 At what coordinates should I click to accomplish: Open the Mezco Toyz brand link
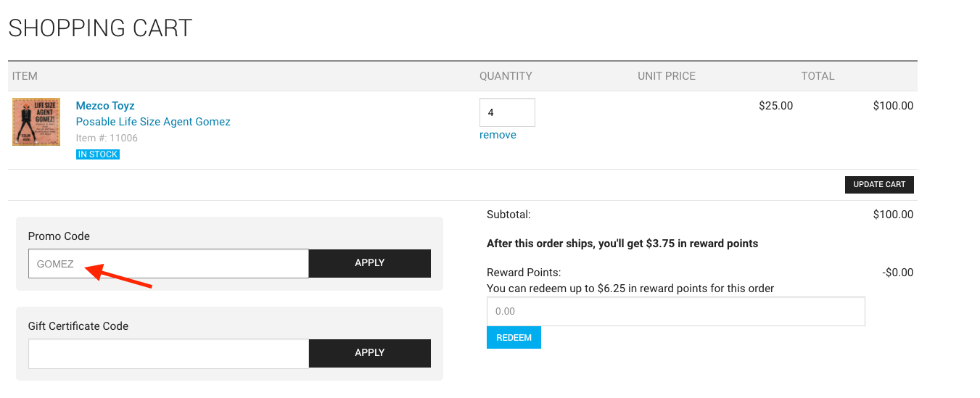pyautogui.click(x=105, y=106)
